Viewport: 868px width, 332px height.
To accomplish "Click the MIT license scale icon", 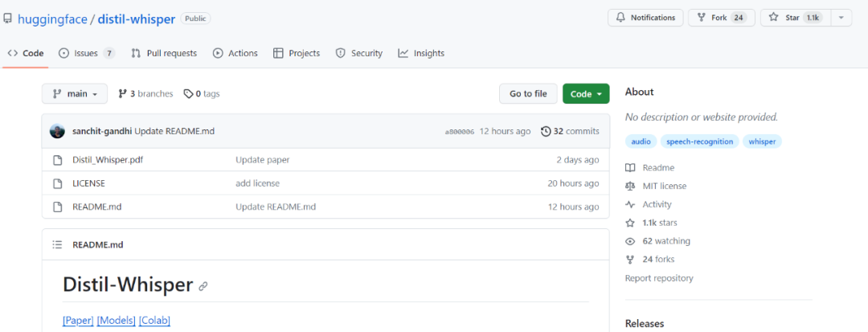I will pyautogui.click(x=630, y=186).
